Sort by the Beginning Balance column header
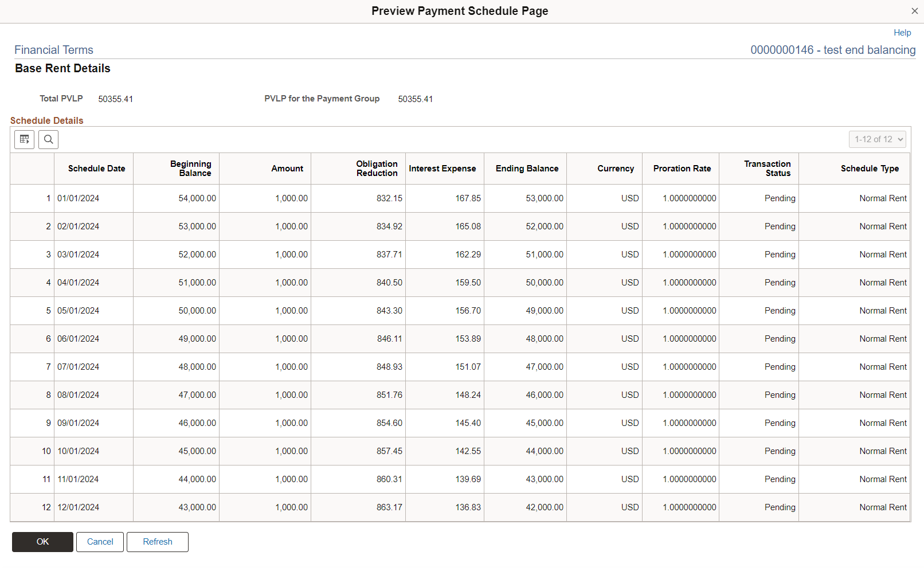 pyautogui.click(x=191, y=169)
